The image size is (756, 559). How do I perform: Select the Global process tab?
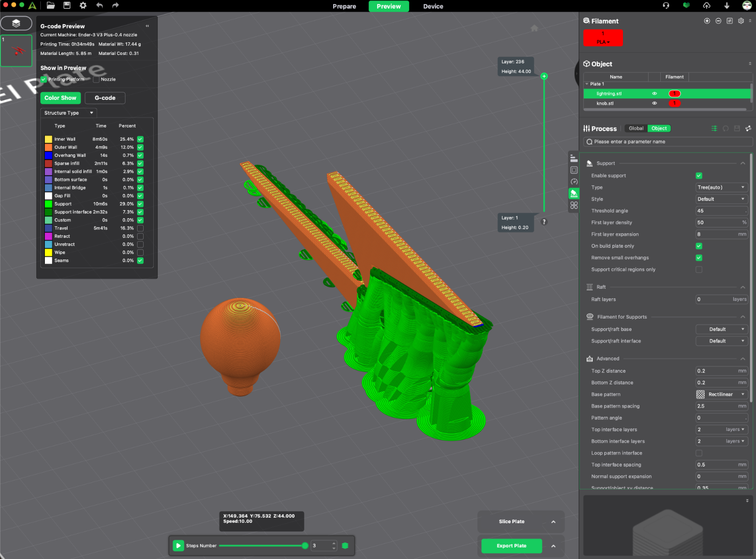(636, 129)
